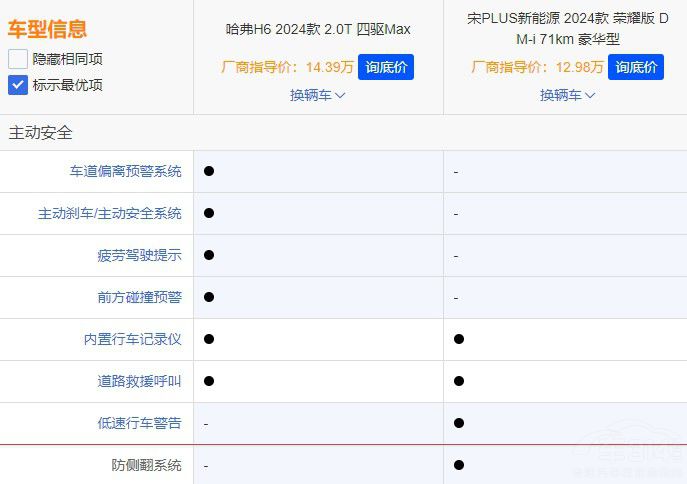687x484 pixels.
Task: Select the 前方碰撞预警 row label
Action: coord(139,297)
